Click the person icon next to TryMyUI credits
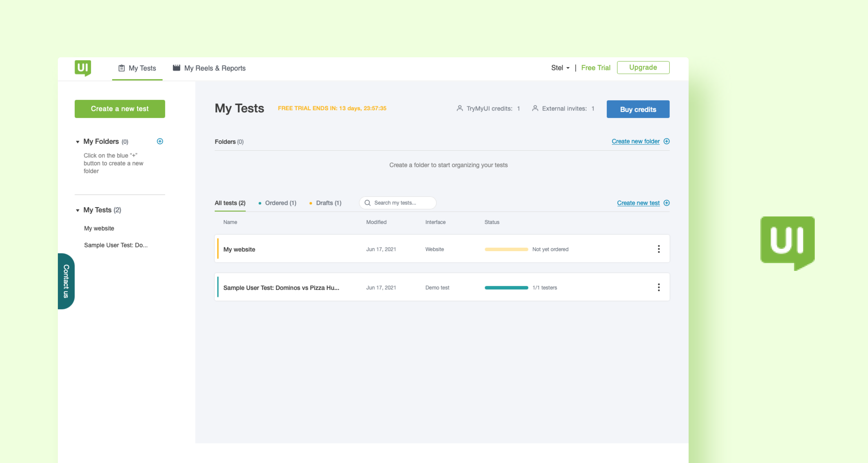The image size is (868, 463). tap(460, 108)
